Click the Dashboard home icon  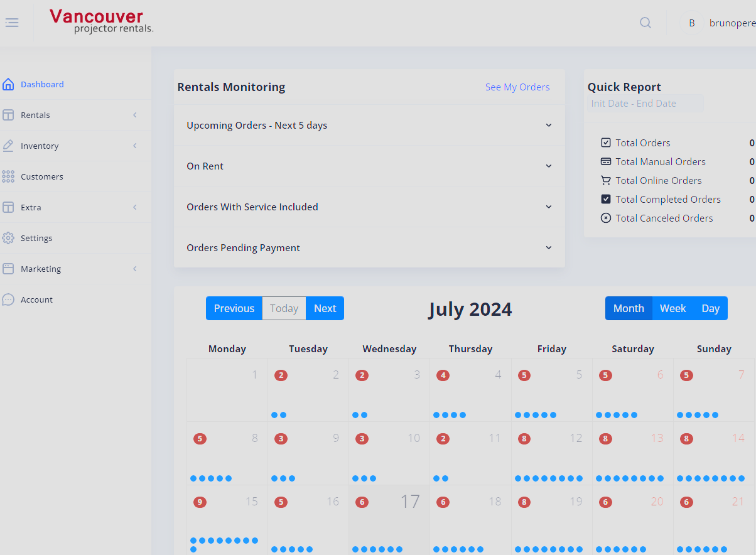point(8,84)
